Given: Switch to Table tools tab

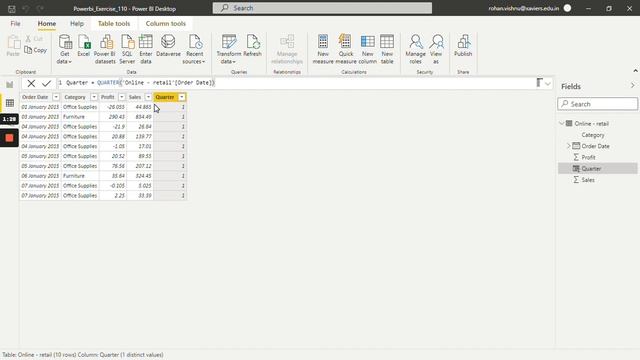Looking at the screenshot, I should [x=114, y=24].
